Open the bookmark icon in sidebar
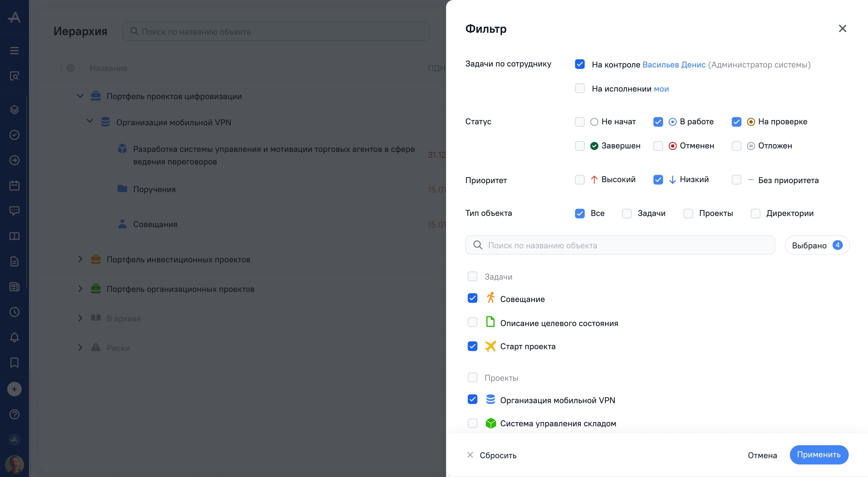 click(x=14, y=363)
